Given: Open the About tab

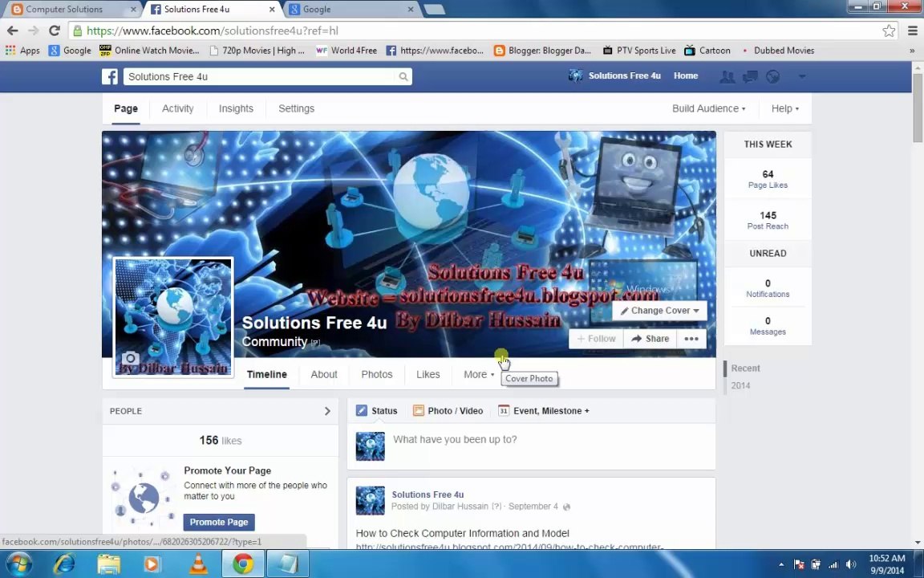Looking at the screenshot, I should point(324,375).
